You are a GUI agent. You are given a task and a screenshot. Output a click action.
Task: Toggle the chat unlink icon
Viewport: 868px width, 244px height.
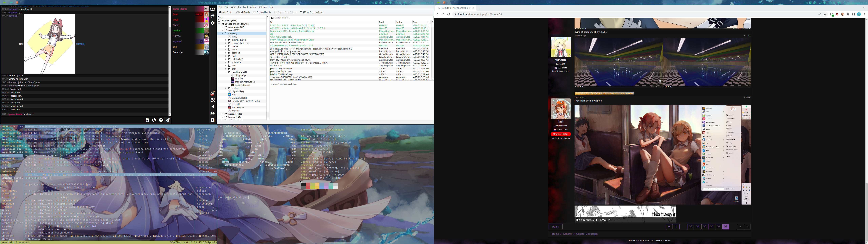click(213, 100)
